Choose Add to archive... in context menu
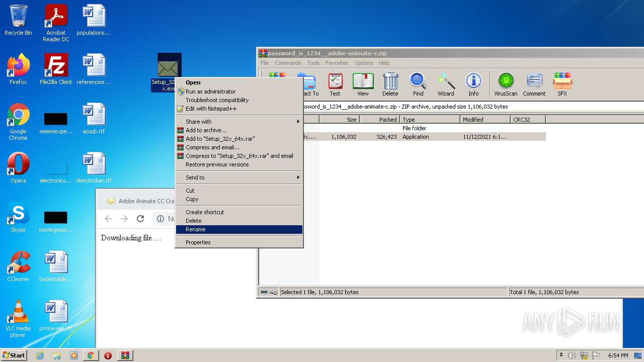The width and height of the screenshot is (644, 362). pyautogui.click(x=239, y=130)
